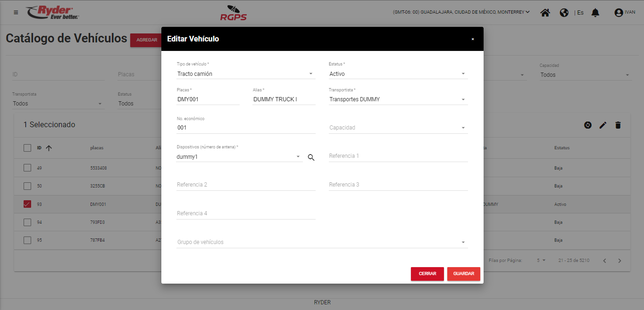
Task: Go to home via house icon
Action: click(545, 13)
